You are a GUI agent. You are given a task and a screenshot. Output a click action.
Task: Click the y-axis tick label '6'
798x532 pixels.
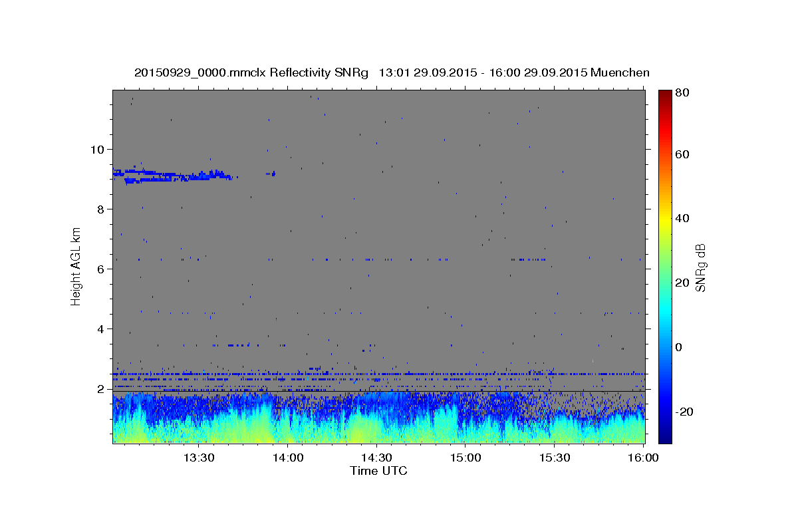tap(101, 269)
